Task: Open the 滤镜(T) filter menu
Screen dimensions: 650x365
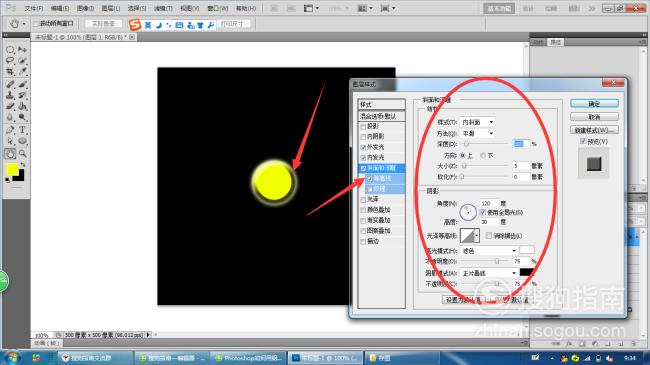Action: click(163, 8)
